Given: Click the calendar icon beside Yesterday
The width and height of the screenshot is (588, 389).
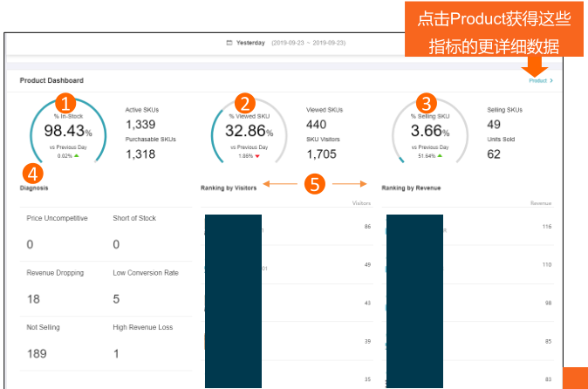Looking at the screenshot, I should point(229,42).
